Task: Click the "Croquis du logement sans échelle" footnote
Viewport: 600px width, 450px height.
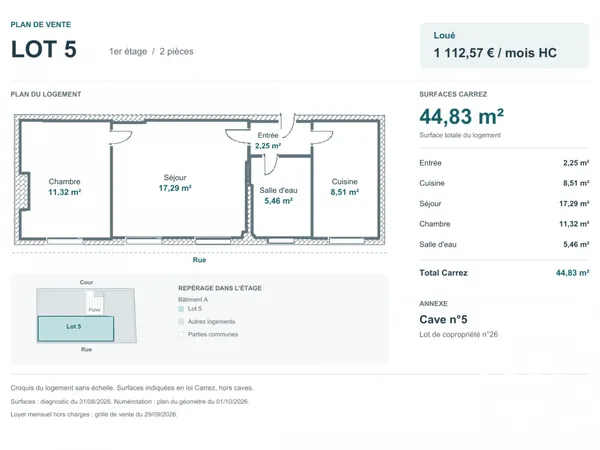Action: click(x=132, y=388)
